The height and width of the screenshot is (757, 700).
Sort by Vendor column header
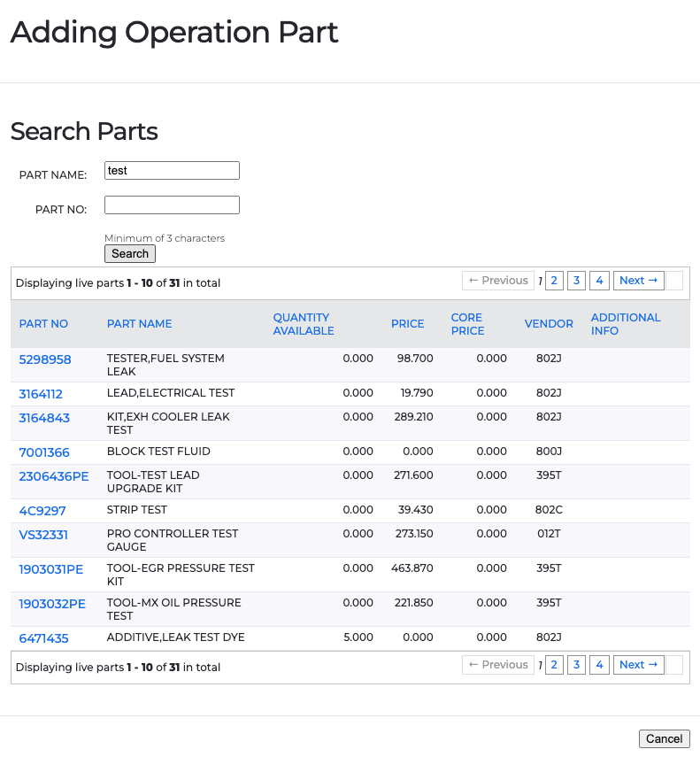pyautogui.click(x=549, y=324)
